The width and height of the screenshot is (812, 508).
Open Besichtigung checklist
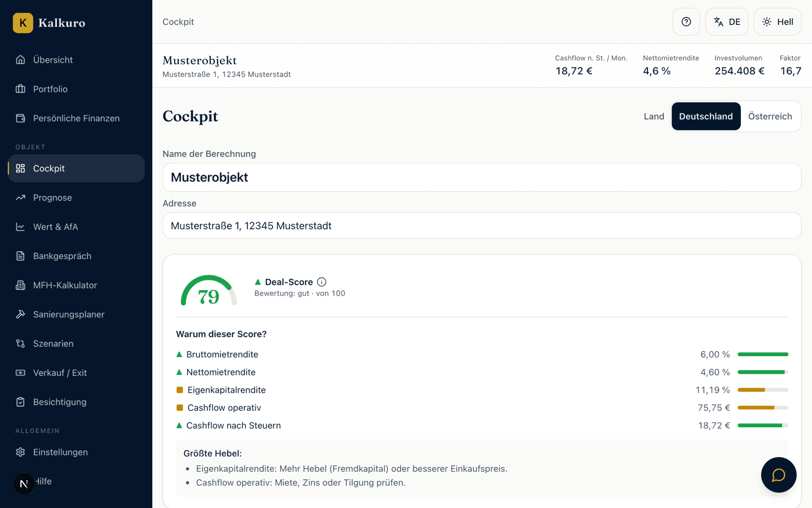coord(76,402)
